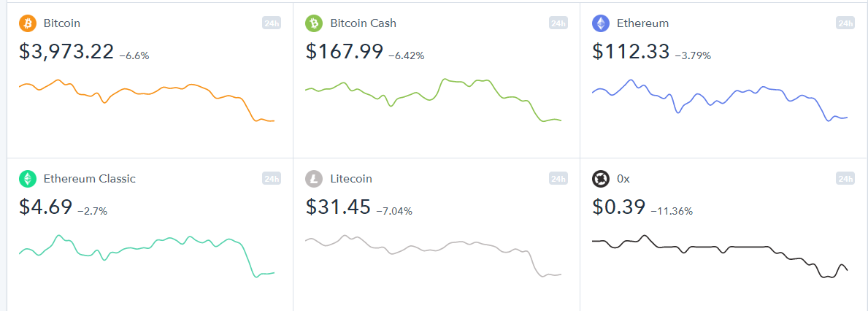The height and width of the screenshot is (311, 868).
Task: Click the green Bitcoin Cash logo icon
Action: (x=315, y=23)
